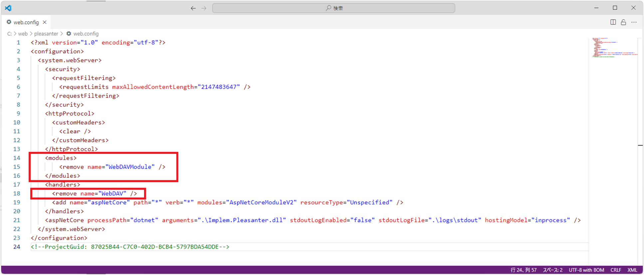
Task: Change the XML language mode
Action: coord(632,270)
